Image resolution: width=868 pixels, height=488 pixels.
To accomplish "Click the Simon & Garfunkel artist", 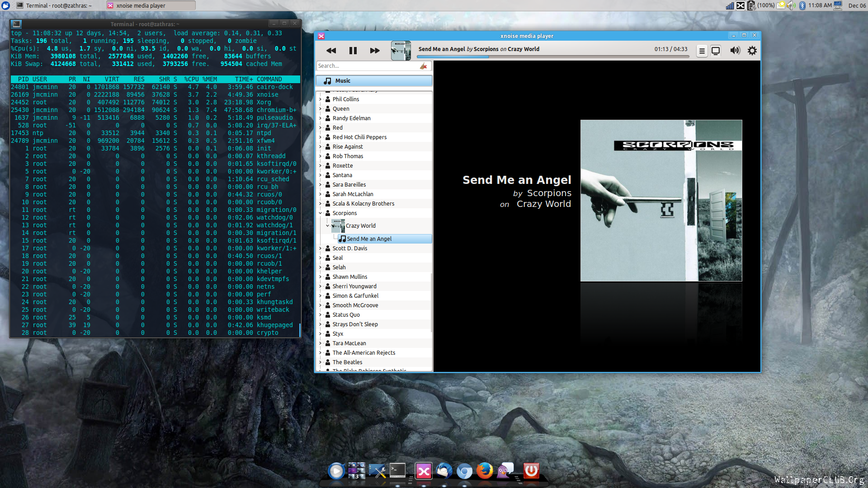I will pos(355,296).
